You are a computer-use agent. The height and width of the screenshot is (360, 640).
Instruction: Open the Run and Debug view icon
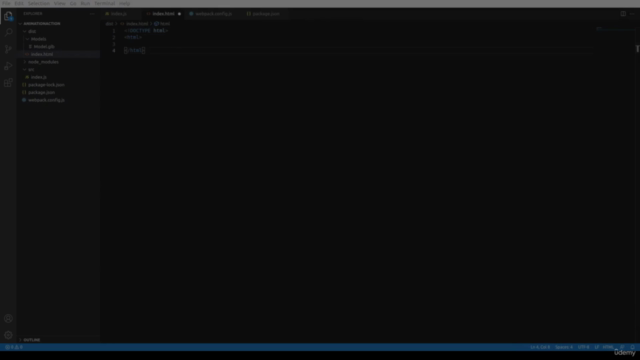tap(8, 66)
